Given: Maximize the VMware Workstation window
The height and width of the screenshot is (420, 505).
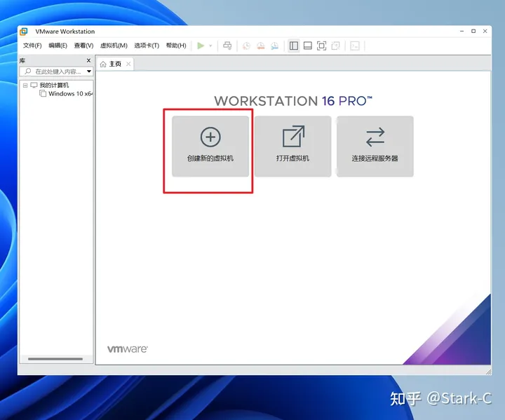Looking at the screenshot, I should (473, 32).
